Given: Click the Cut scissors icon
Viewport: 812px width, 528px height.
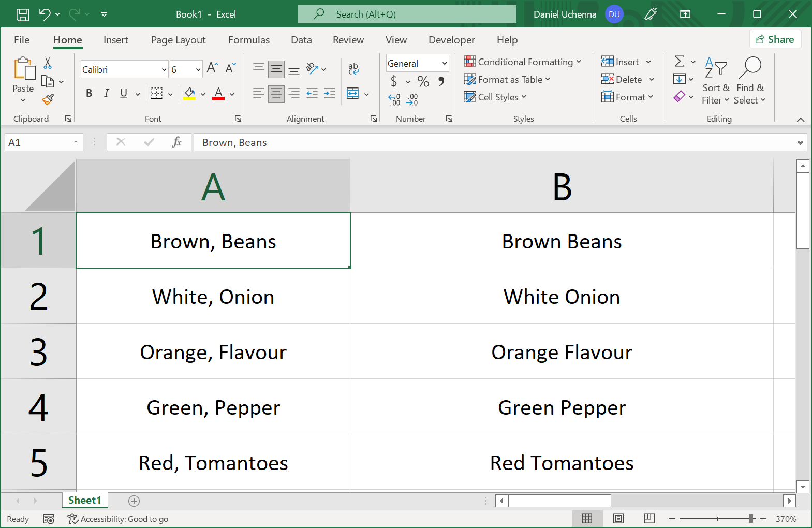Looking at the screenshot, I should click(48, 63).
